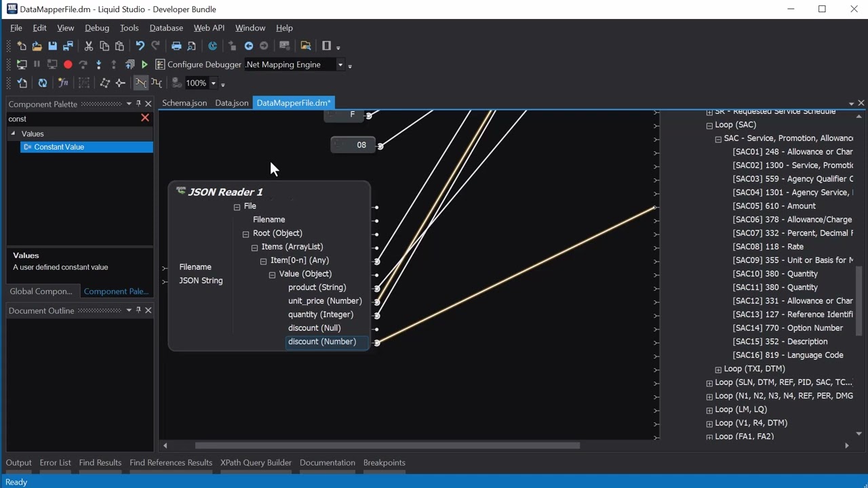
Task: Click the New Document toolbar icon
Action: click(22, 46)
